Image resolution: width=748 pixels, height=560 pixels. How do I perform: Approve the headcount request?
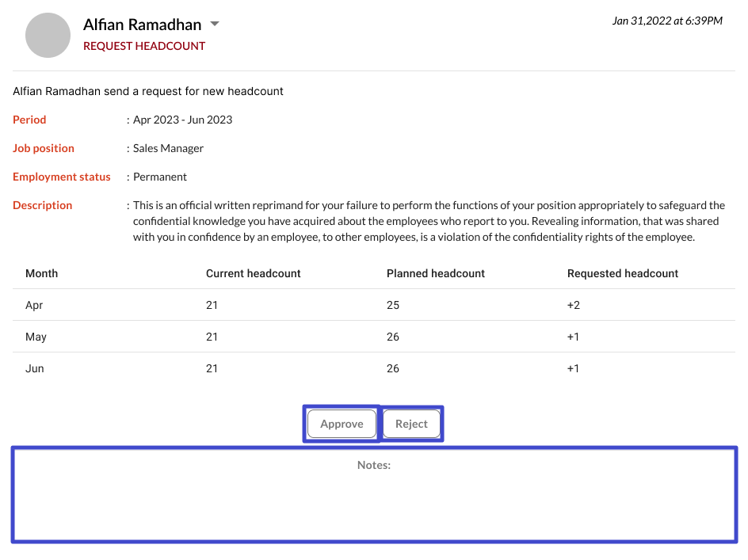342,424
